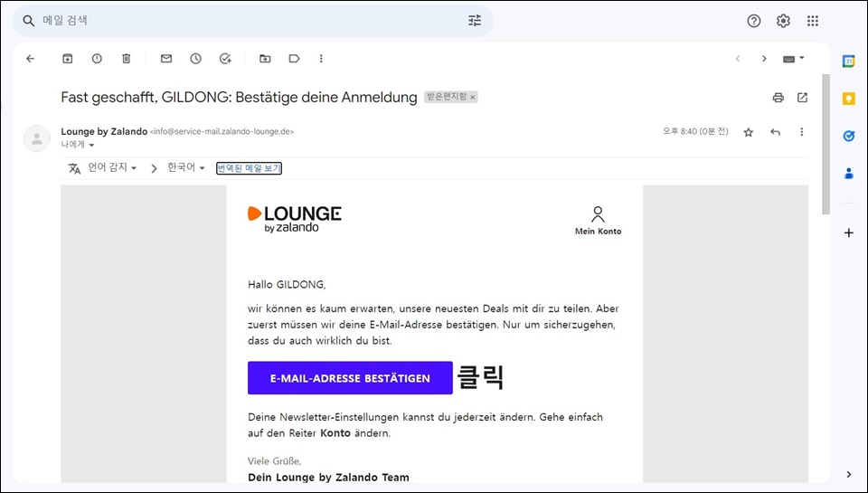Remove the 받은편지함 label
Viewport: 868px width, 493px height.
[x=473, y=98]
